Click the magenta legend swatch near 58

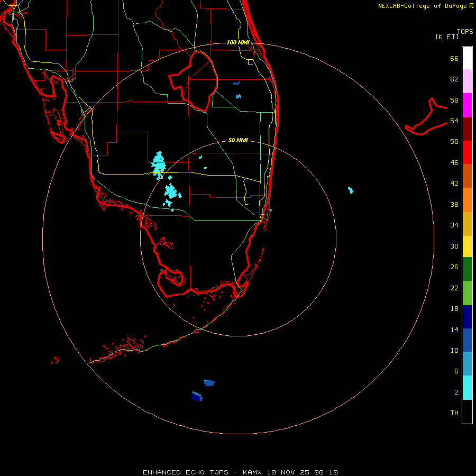(467, 105)
